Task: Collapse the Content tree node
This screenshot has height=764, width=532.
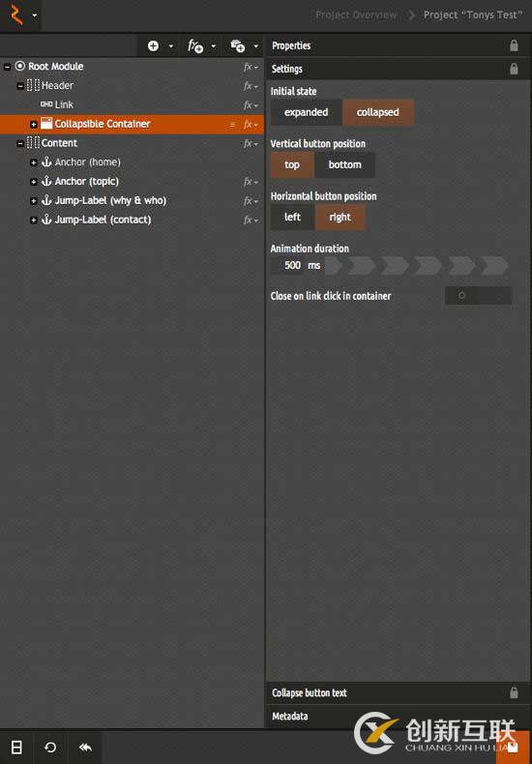Action: point(20,144)
